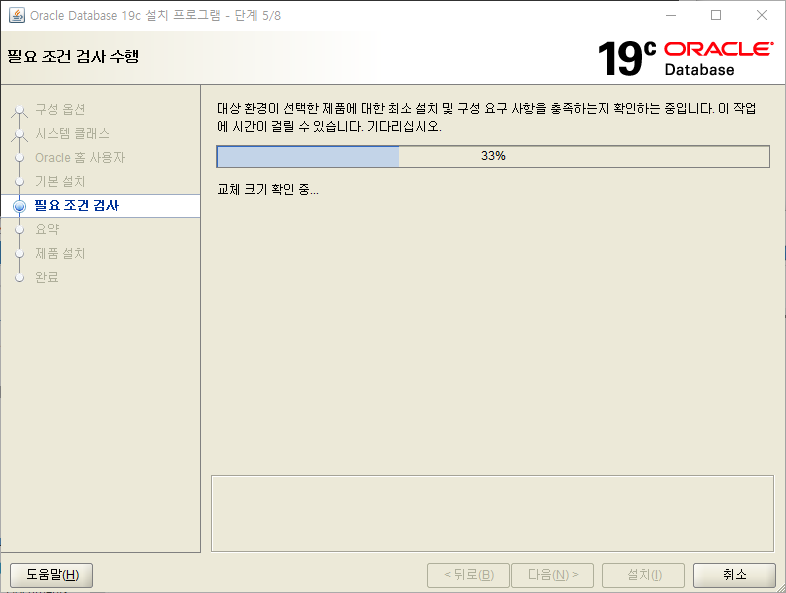786x593 pixels.
Task: Click the 완료 step bullet
Action: click(x=20, y=277)
